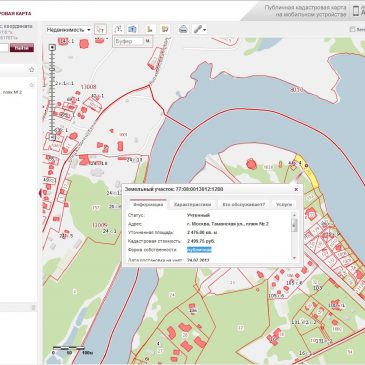365x365 pixels.
Task: Toggle the checkbox at top right toolbar
Action: (352, 29)
